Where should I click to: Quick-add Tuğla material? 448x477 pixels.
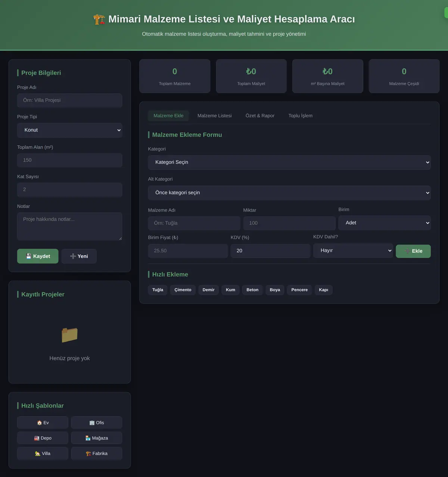click(158, 290)
